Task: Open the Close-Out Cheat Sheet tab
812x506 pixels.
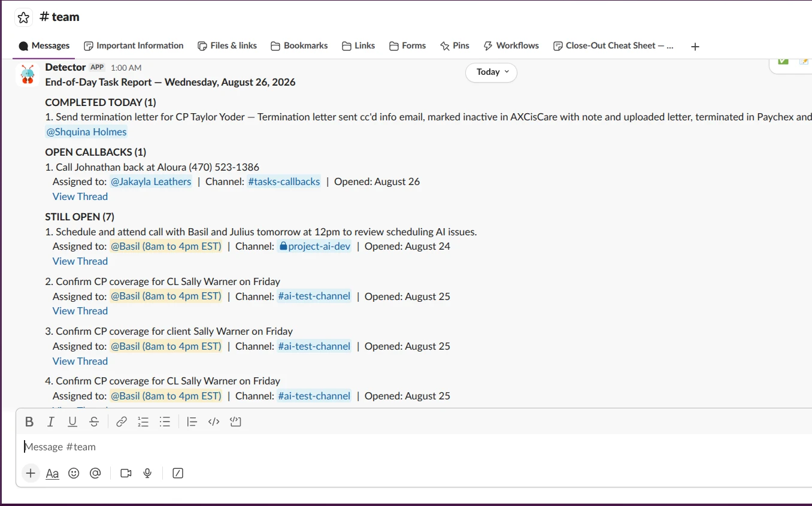Action: tap(613, 46)
